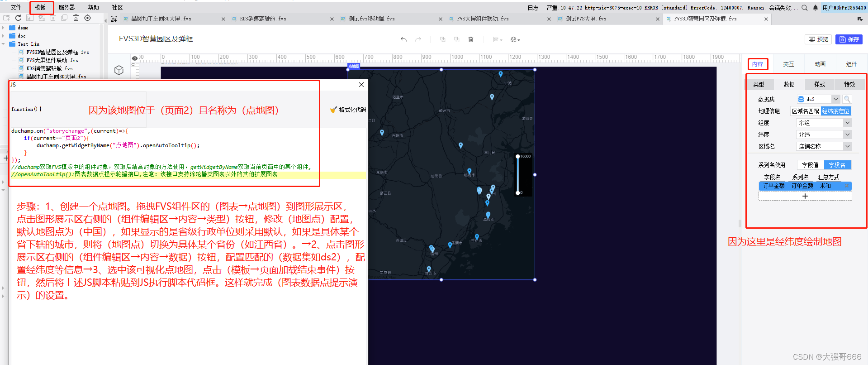Open the 类型 sub-tab
This screenshot has height=365, width=868.
tap(759, 84)
